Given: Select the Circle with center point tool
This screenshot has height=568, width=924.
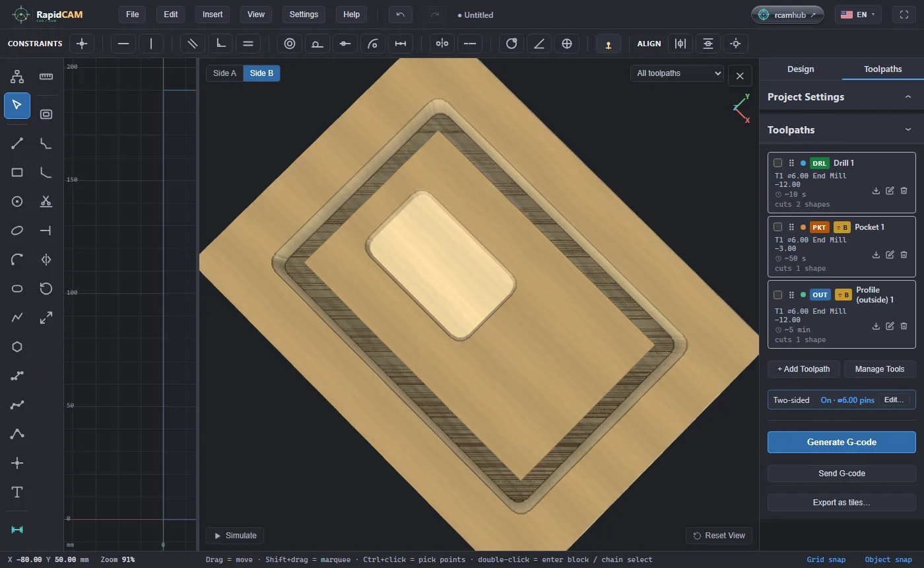Looking at the screenshot, I should pyautogui.click(x=17, y=201).
